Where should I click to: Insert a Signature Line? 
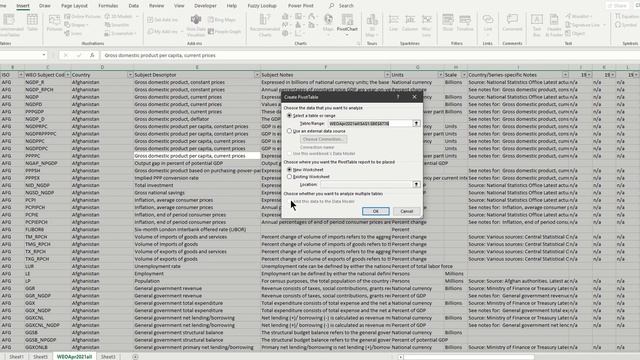click(585, 25)
